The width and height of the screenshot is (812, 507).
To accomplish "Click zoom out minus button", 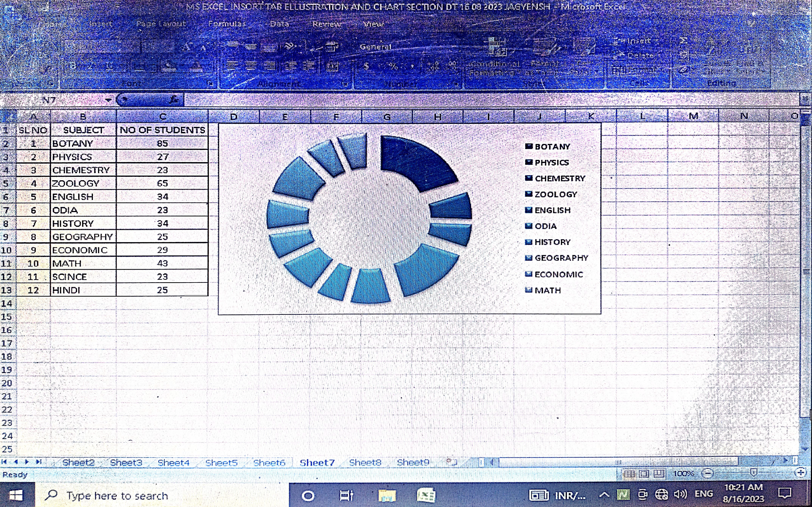I will (708, 474).
